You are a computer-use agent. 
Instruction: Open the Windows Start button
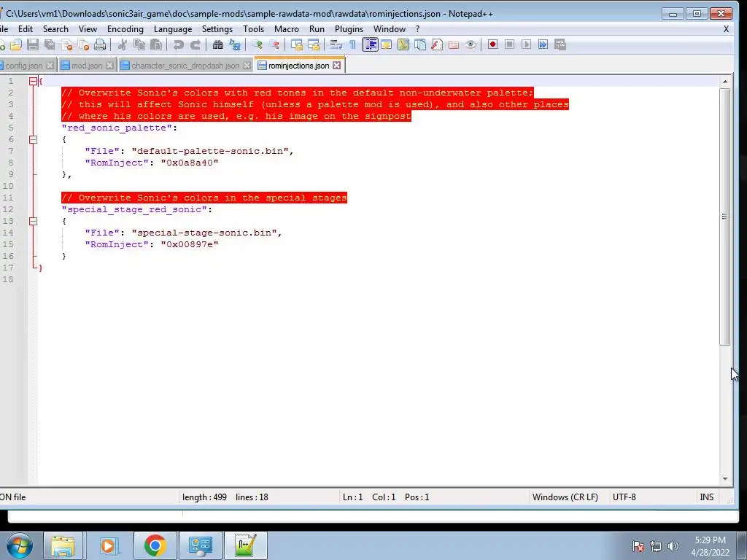click(20, 545)
